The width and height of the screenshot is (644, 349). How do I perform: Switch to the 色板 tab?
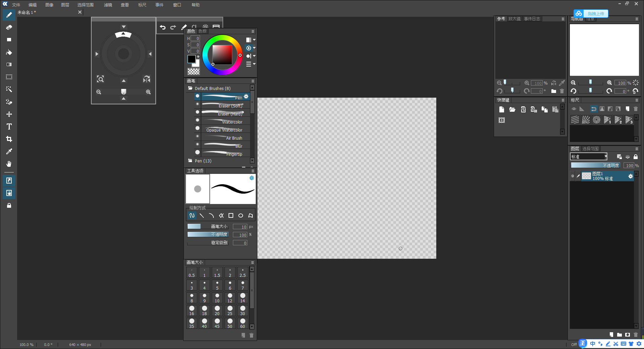click(202, 31)
